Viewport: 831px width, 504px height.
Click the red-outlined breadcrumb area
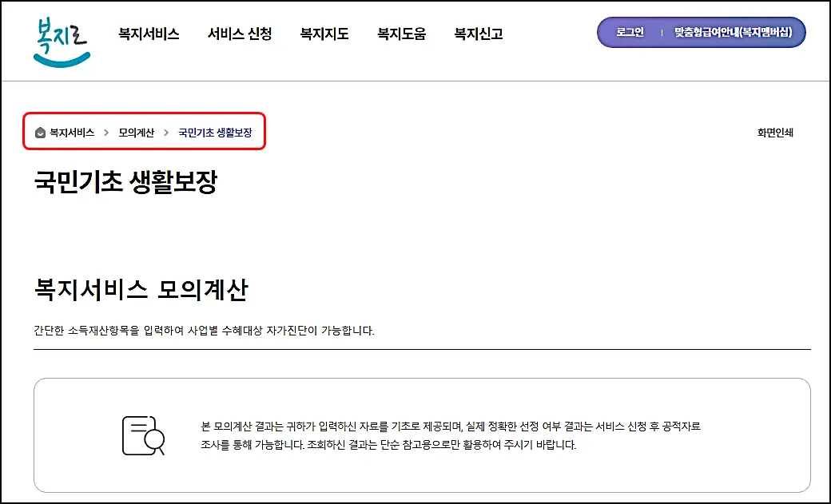point(144,131)
